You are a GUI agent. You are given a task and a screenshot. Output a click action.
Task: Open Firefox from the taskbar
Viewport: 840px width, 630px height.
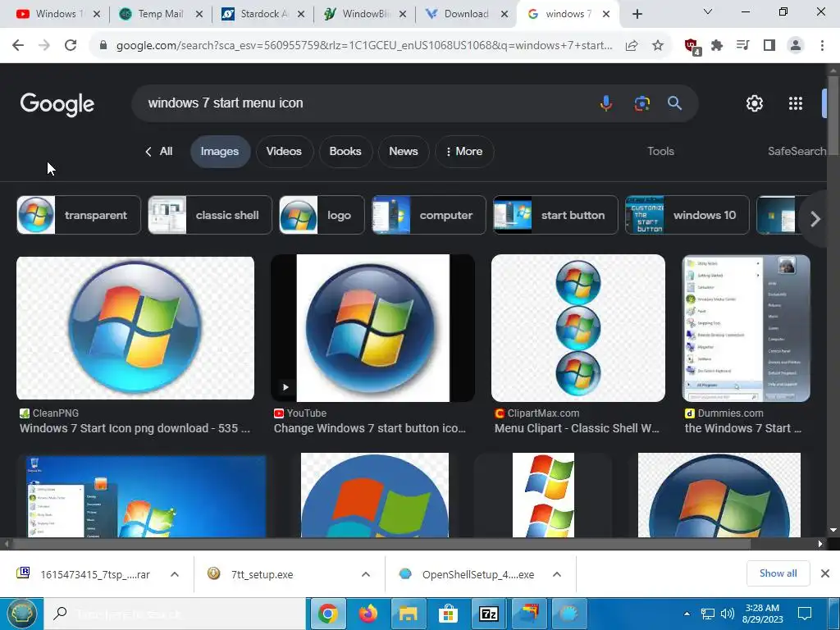[367, 614]
